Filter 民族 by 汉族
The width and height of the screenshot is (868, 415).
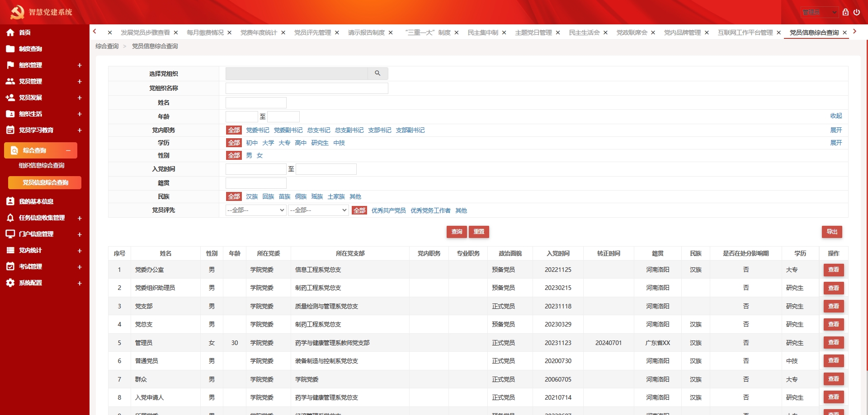click(252, 196)
